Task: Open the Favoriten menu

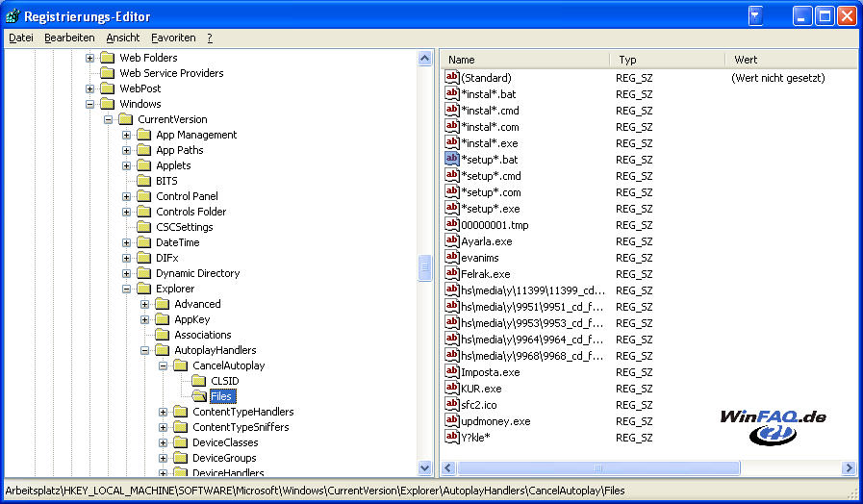Action: point(173,38)
